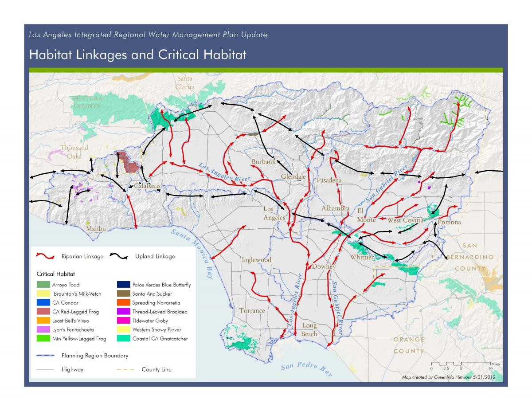Click the 'Highway' legend label

[x=72, y=369]
